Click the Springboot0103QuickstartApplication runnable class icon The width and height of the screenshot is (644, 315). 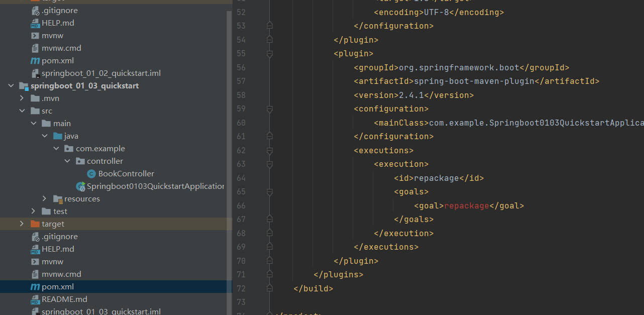80,186
